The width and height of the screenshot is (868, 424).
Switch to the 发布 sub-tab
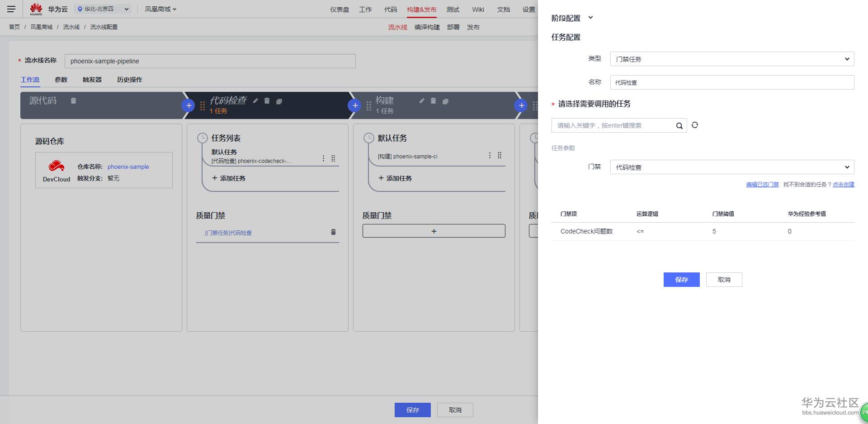click(x=473, y=27)
